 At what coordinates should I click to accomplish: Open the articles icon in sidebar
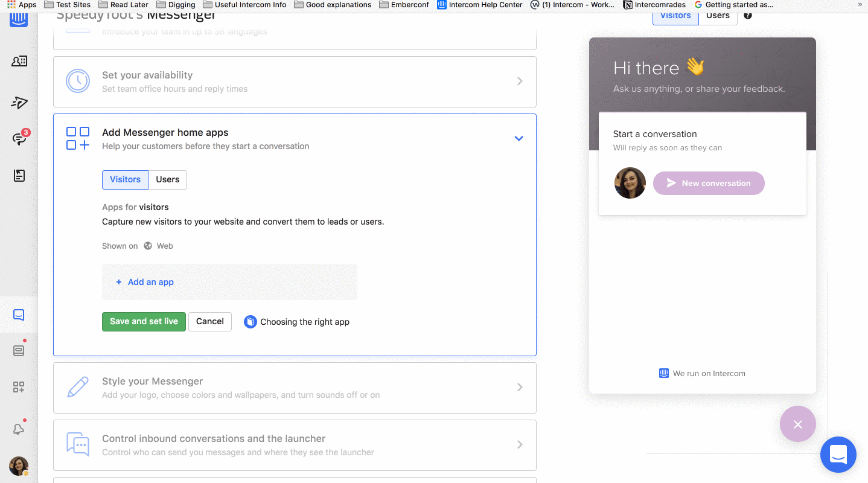[19, 176]
